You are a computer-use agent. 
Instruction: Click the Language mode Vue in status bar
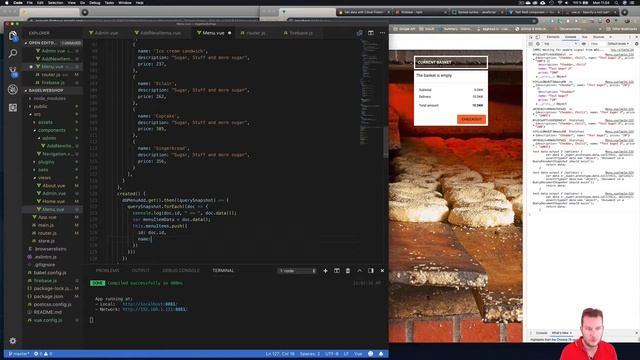point(358,354)
